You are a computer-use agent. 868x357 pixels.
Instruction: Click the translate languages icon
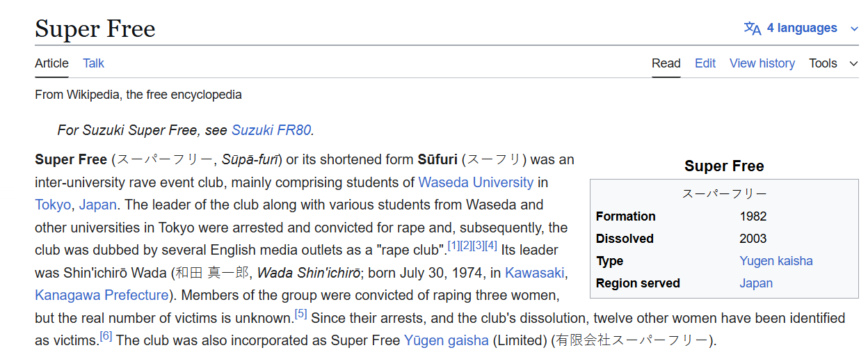coord(753,29)
